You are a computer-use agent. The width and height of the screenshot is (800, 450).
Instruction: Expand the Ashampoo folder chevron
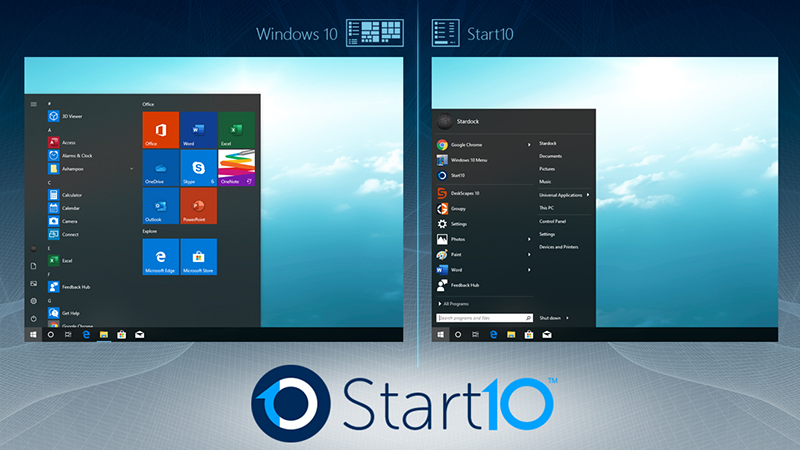tap(132, 169)
